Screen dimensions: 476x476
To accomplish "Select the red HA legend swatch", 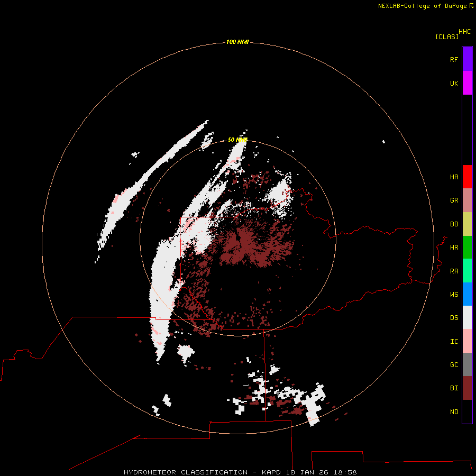I will click(x=467, y=177).
